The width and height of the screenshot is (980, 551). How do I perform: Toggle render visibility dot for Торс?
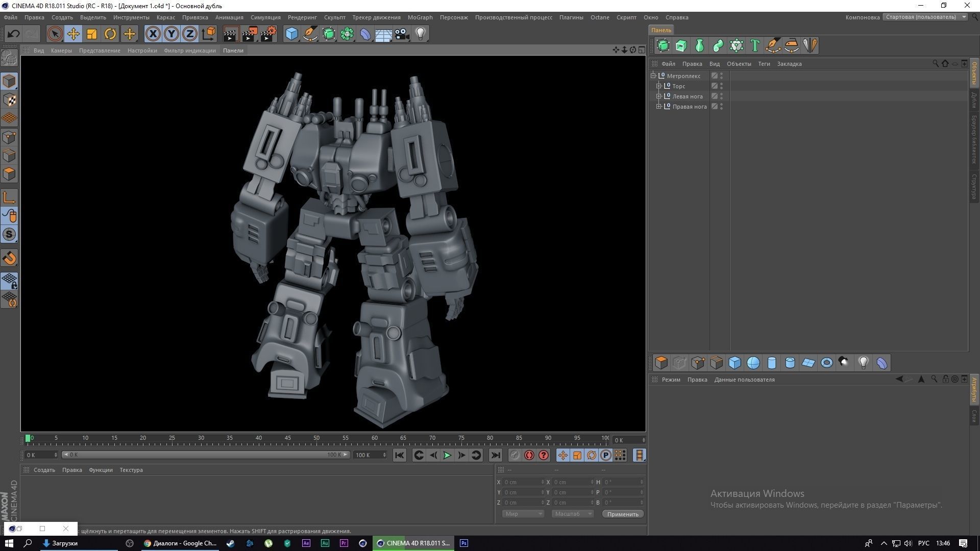point(721,88)
